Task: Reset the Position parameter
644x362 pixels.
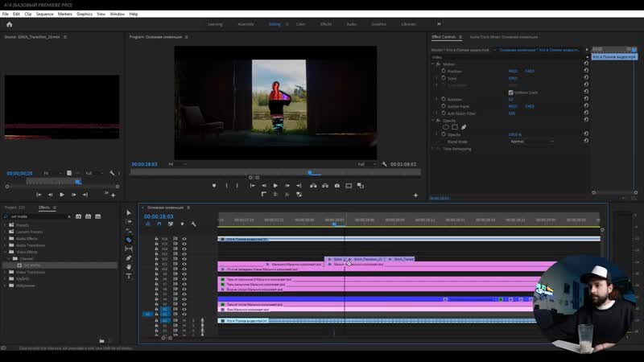Action: [586, 71]
